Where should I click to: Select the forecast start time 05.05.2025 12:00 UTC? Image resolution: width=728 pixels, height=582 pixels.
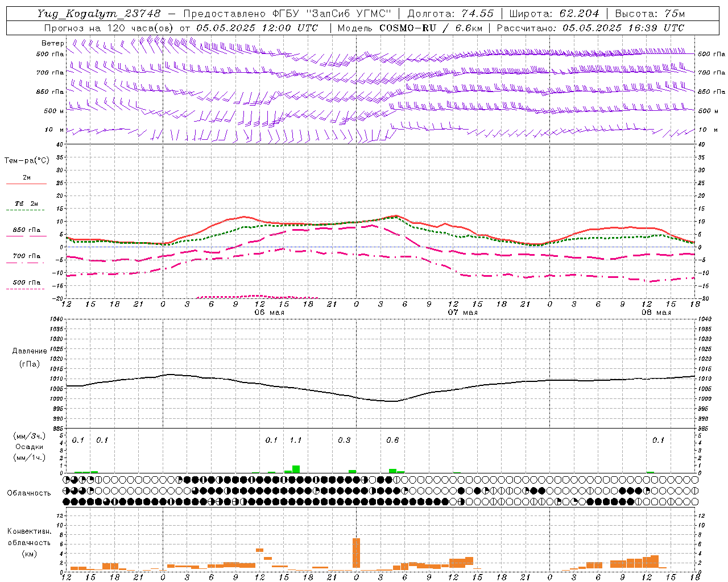click(257, 28)
